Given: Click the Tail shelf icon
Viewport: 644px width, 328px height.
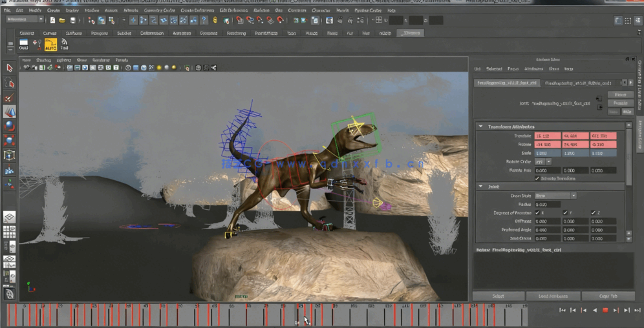Looking at the screenshot, I should click(64, 45).
